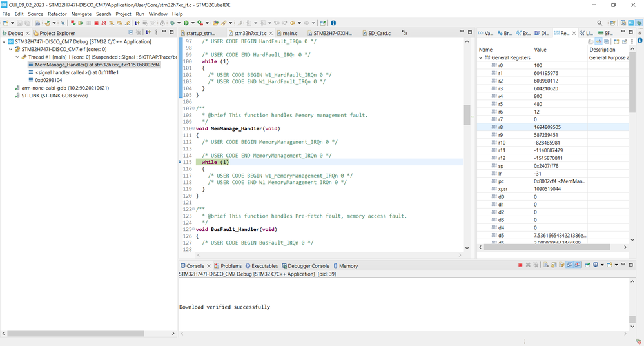Screen dimensions: 644x346
Task: Toggle Show Type Names in Registers toolbar
Action: point(591,41)
